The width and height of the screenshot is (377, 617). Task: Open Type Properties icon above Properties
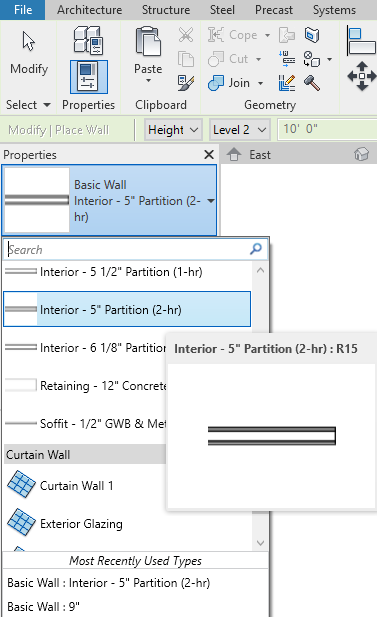point(89,39)
